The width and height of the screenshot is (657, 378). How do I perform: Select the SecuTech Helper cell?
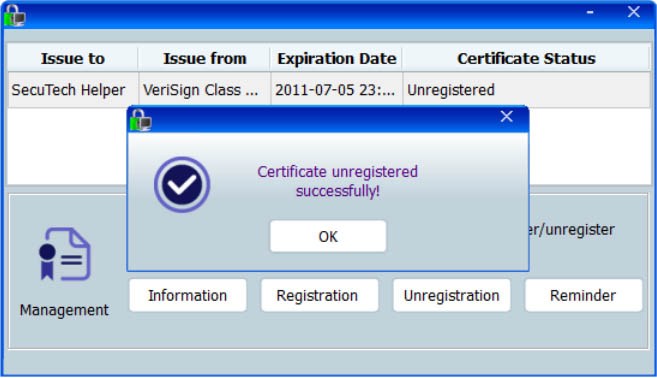pyautogui.click(x=73, y=90)
